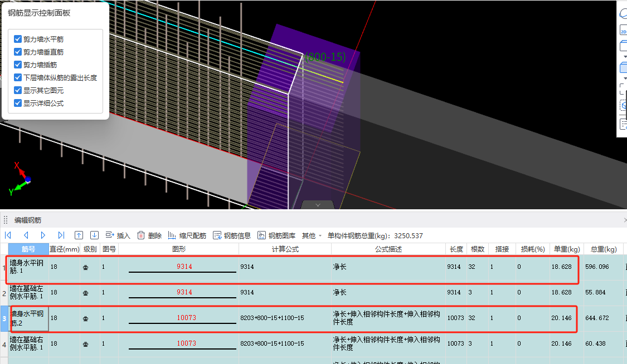This screenshot has height=364, width=627.
Task: Click 筋号 column header
Action: 28,249
